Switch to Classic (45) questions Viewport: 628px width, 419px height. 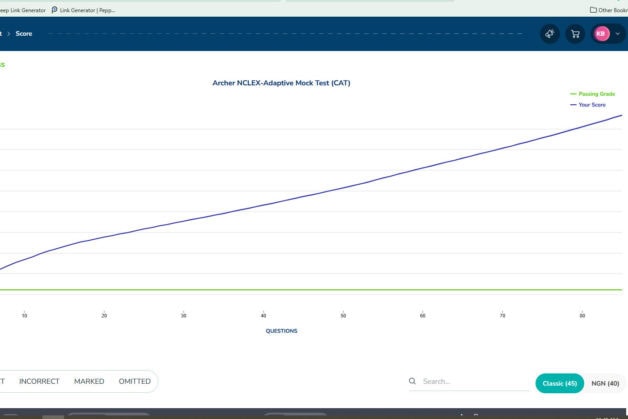tap(559, 383)
